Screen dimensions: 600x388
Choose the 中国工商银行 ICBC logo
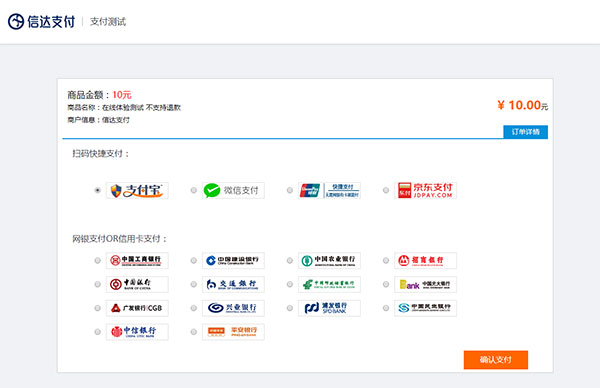(137, 261)
